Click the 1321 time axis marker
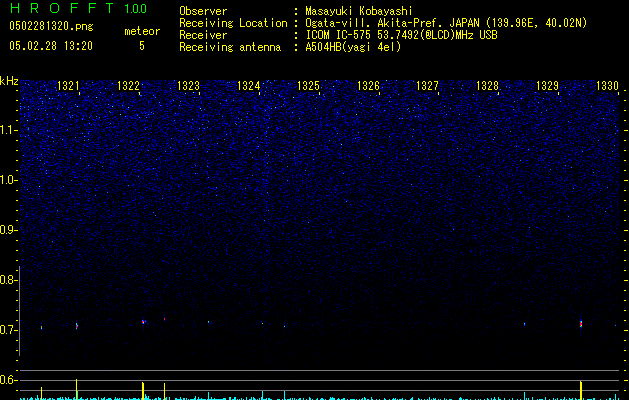Viewport: 629px width, 400px height. click(x=68, y=86)
